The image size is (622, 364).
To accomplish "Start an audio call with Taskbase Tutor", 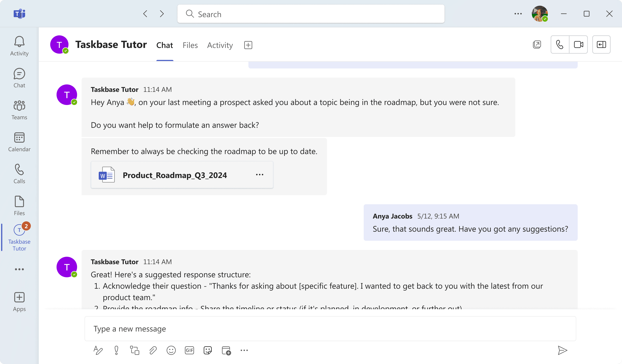I will pyautogui.click(x=560, y=45).
